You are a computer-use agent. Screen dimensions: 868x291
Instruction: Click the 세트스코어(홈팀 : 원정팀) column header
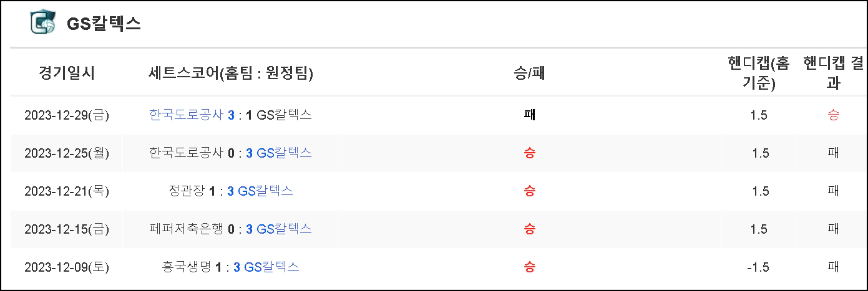[x=231, y=73]
